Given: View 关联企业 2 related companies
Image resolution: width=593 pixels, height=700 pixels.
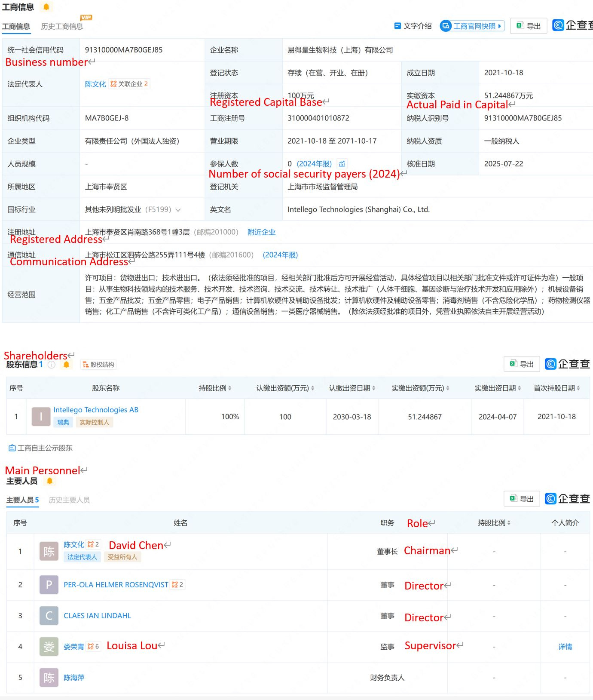Looking at the screenshot, I should tap(129, 84).
